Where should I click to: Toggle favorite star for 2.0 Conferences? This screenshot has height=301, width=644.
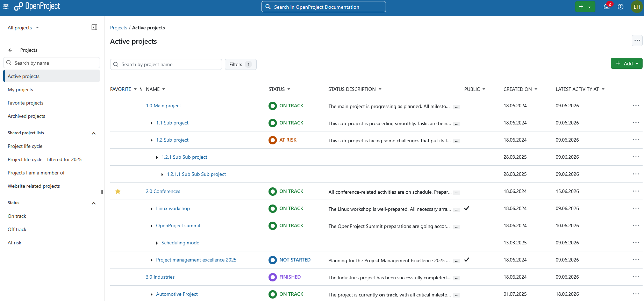click(x=118, y=191)
